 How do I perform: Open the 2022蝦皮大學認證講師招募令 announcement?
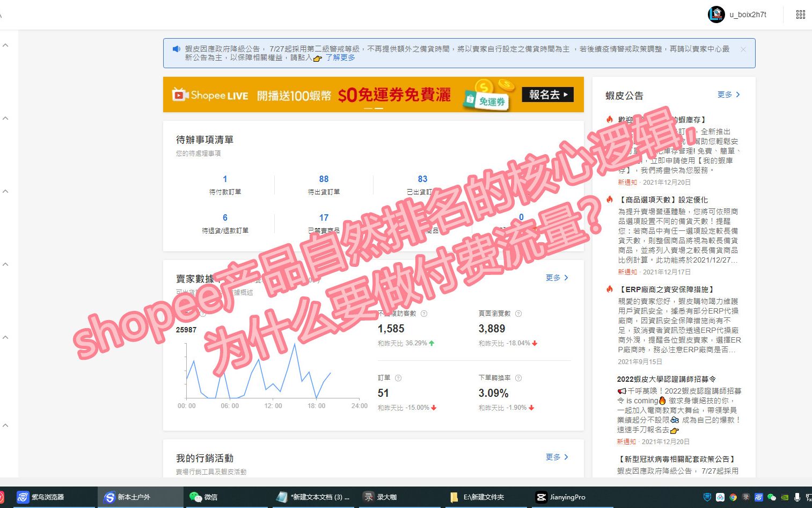click(x=666, y=379)
